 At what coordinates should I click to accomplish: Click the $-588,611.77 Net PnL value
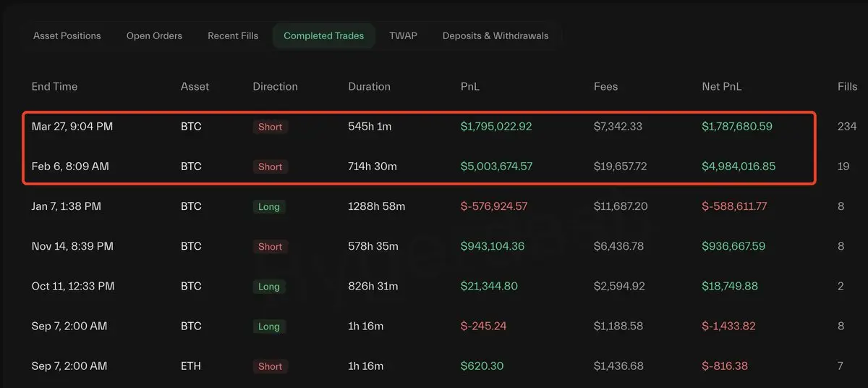click(734, 206)
